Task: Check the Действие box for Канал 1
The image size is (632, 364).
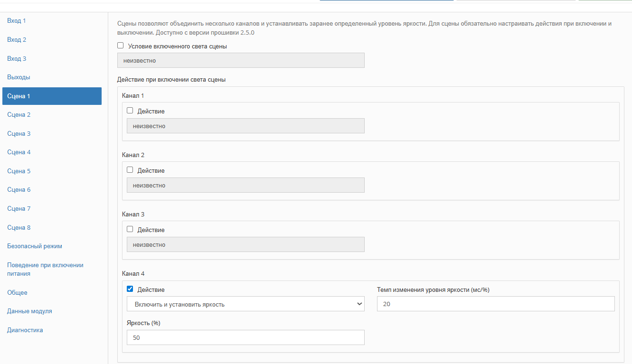Action: pos(130,111)
